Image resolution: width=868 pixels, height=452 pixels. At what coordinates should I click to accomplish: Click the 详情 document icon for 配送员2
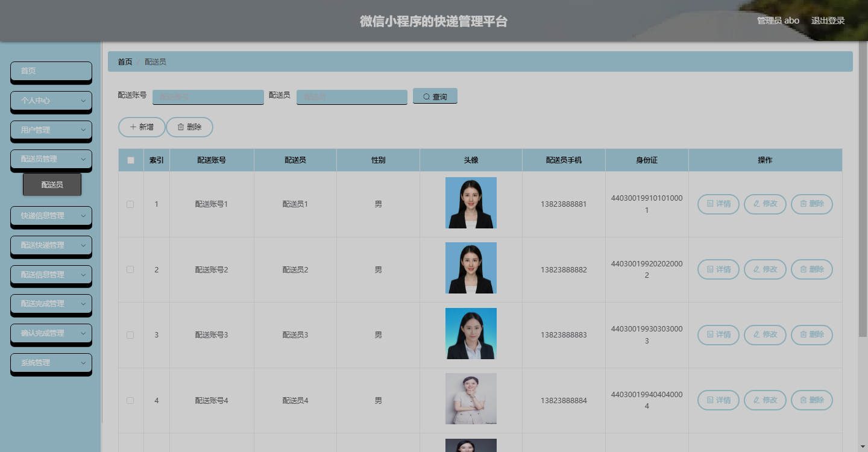point(710,269)
